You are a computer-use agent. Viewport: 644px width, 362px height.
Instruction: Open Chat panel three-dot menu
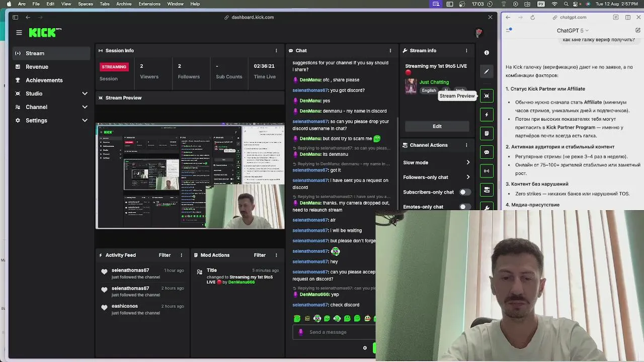pos(390,51)
